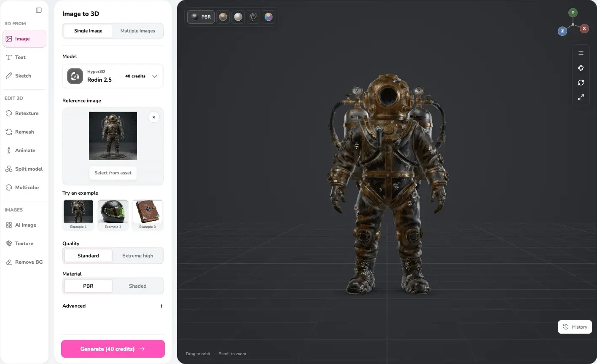
Task: Open the History panel
Action: point(575,327)
